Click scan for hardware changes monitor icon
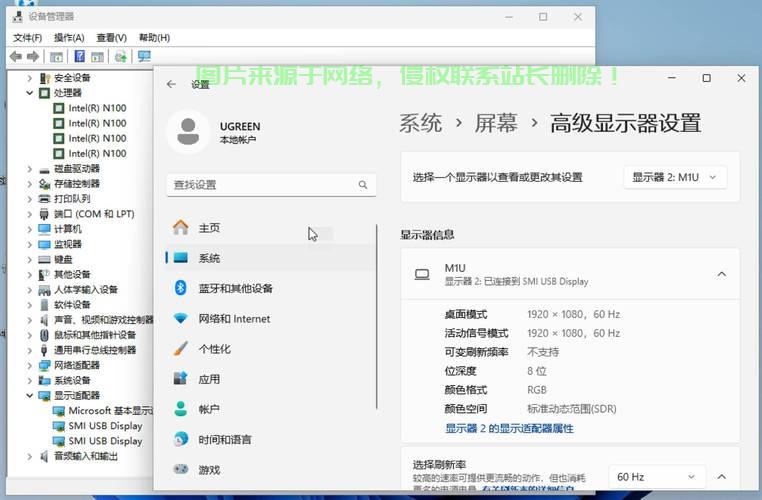The image size is (762, 500). 144,57
